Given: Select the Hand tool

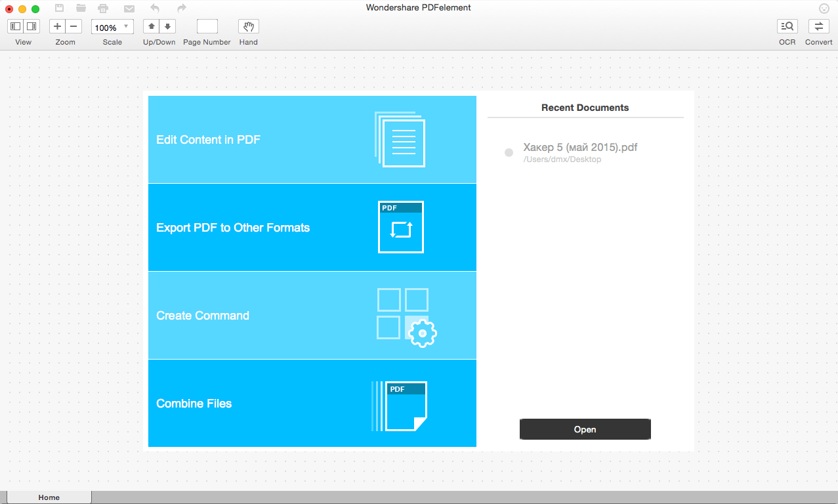Looking at the screenshot, I should (249, 26).
